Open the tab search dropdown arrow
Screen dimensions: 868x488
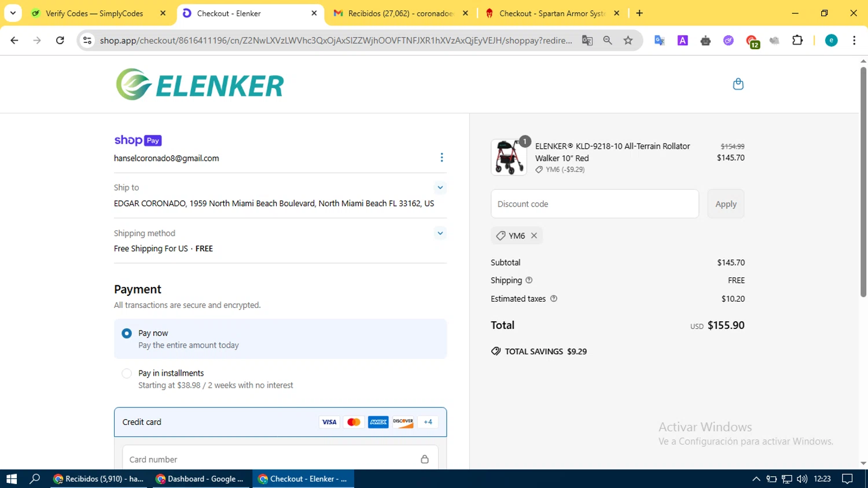pos(13,13)
